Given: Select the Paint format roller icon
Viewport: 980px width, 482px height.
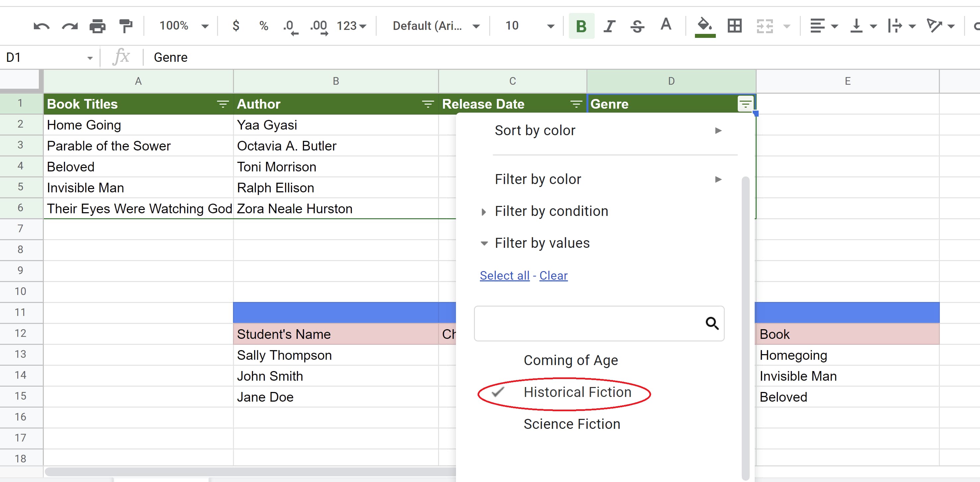Looking at the screenshot, I should (125, 26).
